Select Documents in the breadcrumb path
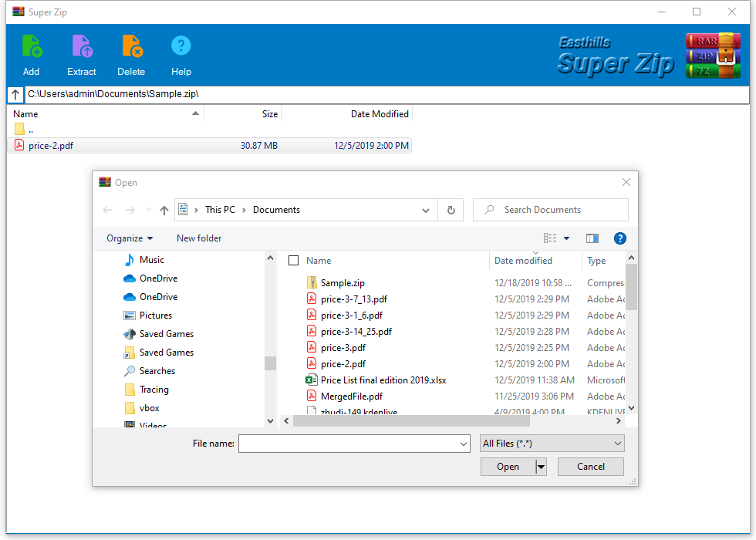The height and width of the screenshot is (540, 756). [276, 209]
